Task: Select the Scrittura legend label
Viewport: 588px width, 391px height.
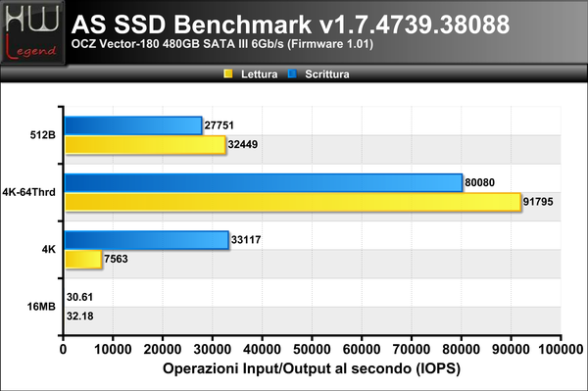Action: [x=327, y=74]
